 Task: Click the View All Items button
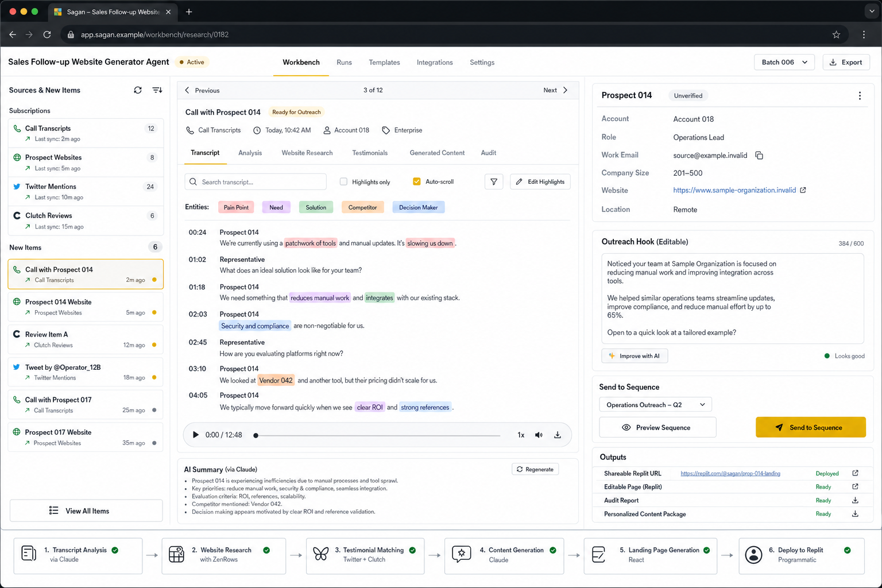[x=86, y=510]
